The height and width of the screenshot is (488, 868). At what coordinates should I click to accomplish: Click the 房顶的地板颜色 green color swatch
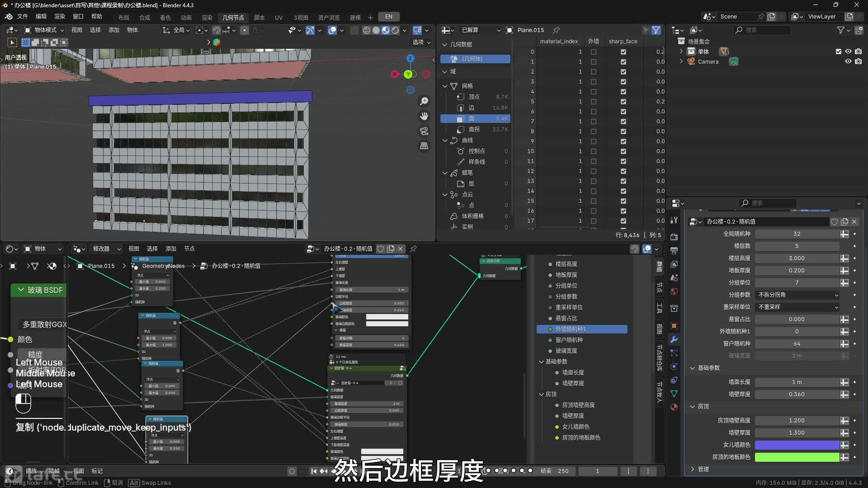click(797, 457)
